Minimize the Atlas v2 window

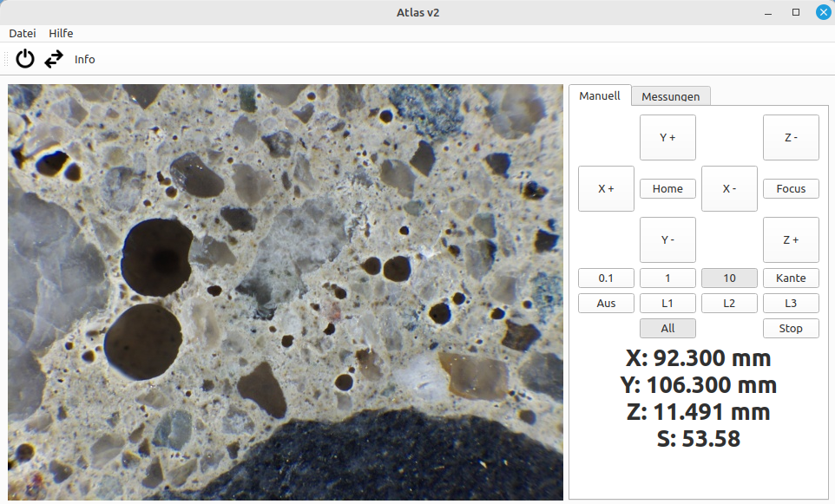[x=768, y=13]
